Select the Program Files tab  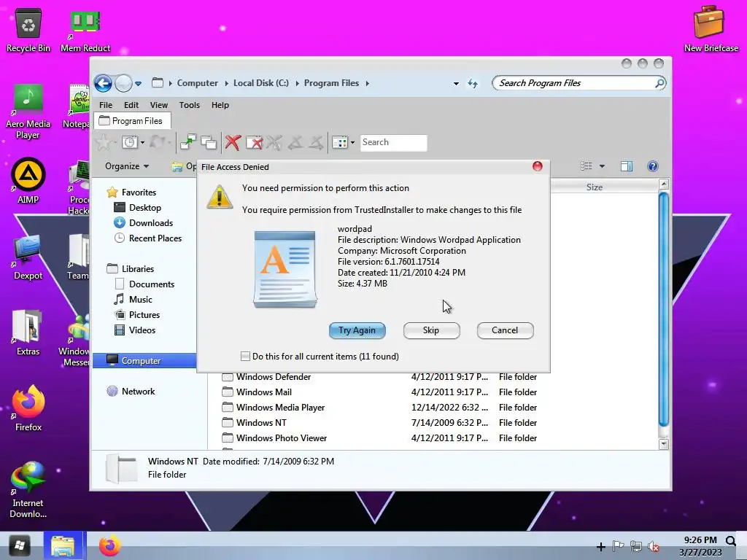133,121
